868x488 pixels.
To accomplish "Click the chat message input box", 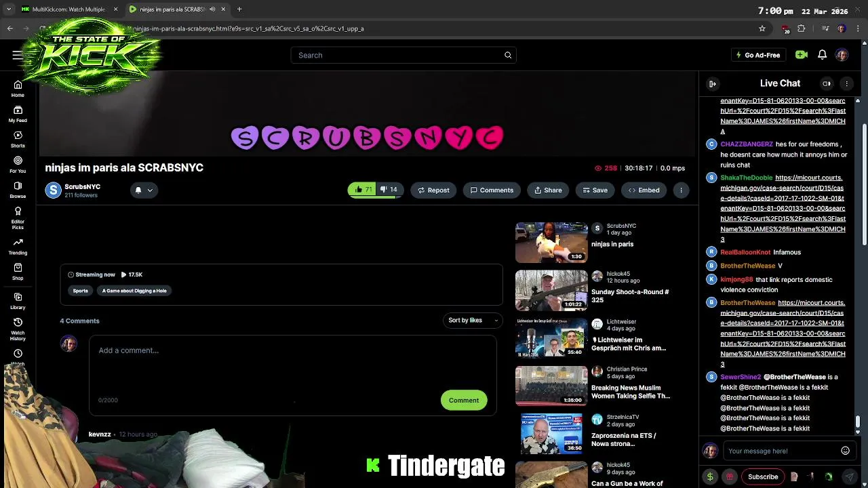I will coord(781,451).
